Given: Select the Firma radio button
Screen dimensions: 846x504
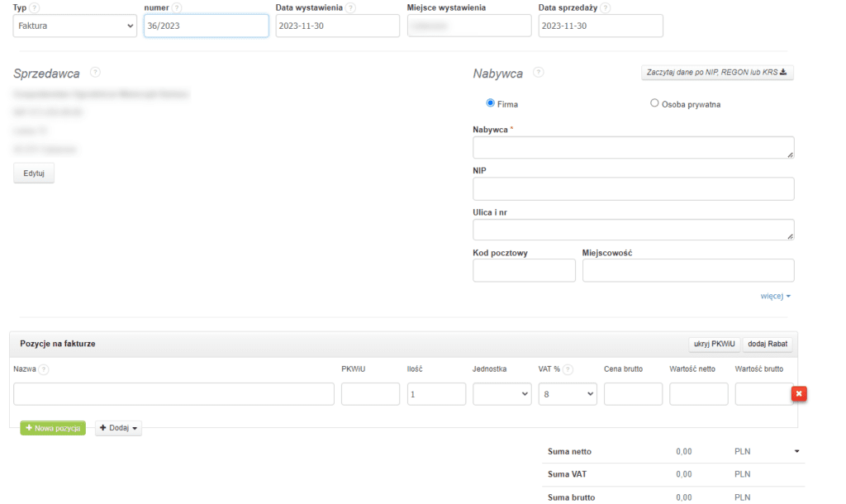Looking at the screenshot, I should pyautogui.click(x=491, y=103).
